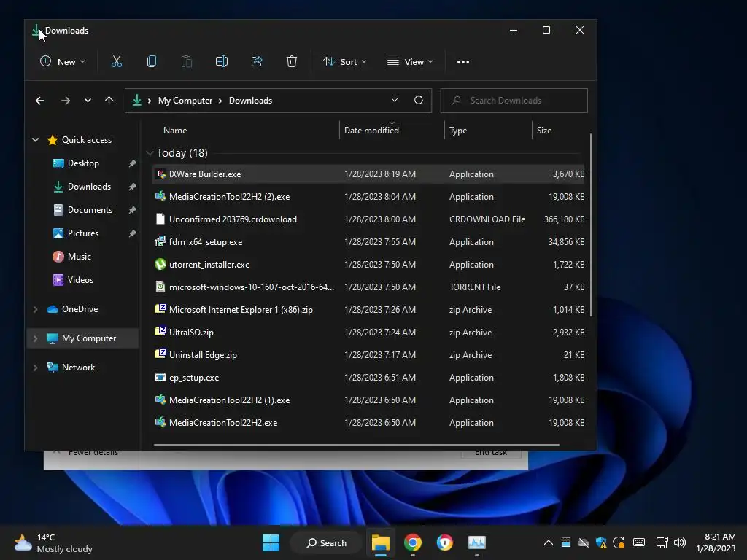
Task: Click the Rename icon in toolbar
Action: (222, 61)
